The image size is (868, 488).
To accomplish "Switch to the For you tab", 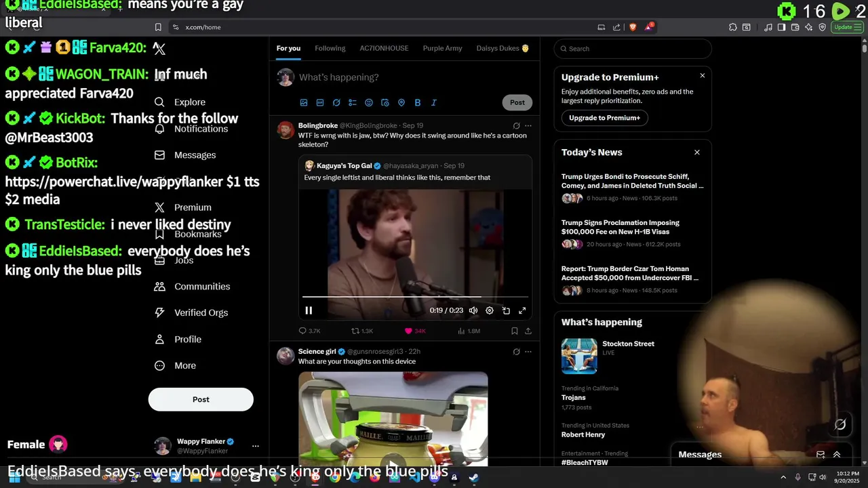I will click(x=288, y=48).
